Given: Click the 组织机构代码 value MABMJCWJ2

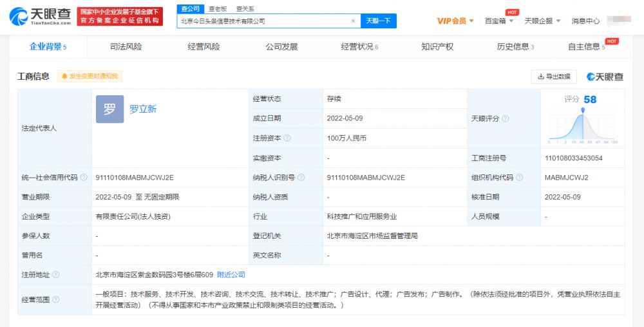Looking at the screenshot, I should pyautogui.click(x=566, y=178).
